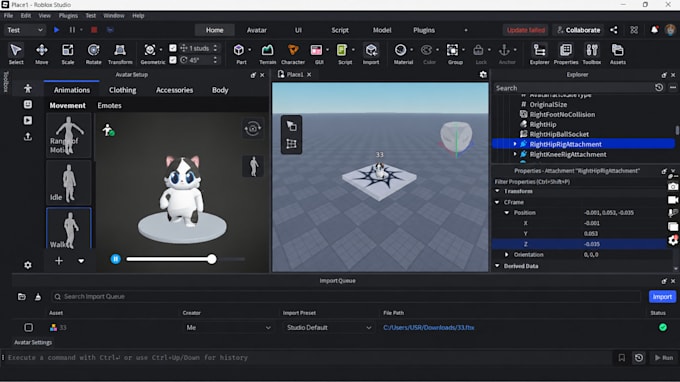Viewport: 680px width, 382px height.
Task: Open the Character tool
Action: tap(293, 54)
